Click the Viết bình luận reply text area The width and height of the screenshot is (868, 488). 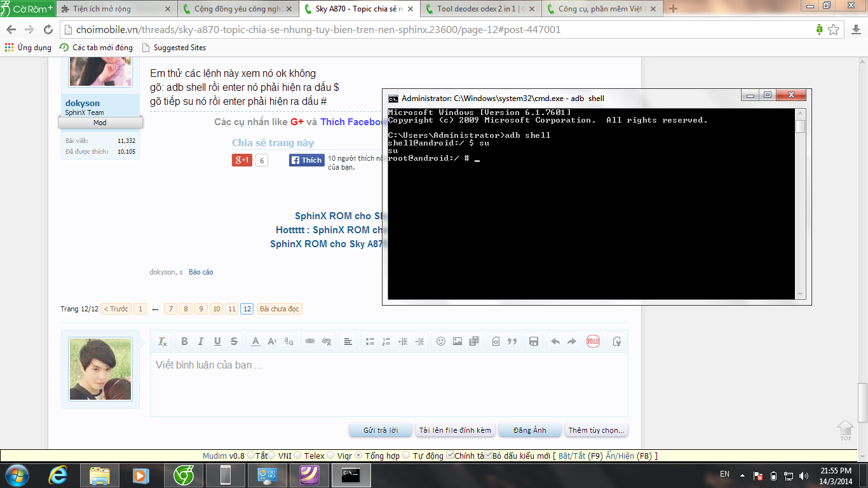389,384
